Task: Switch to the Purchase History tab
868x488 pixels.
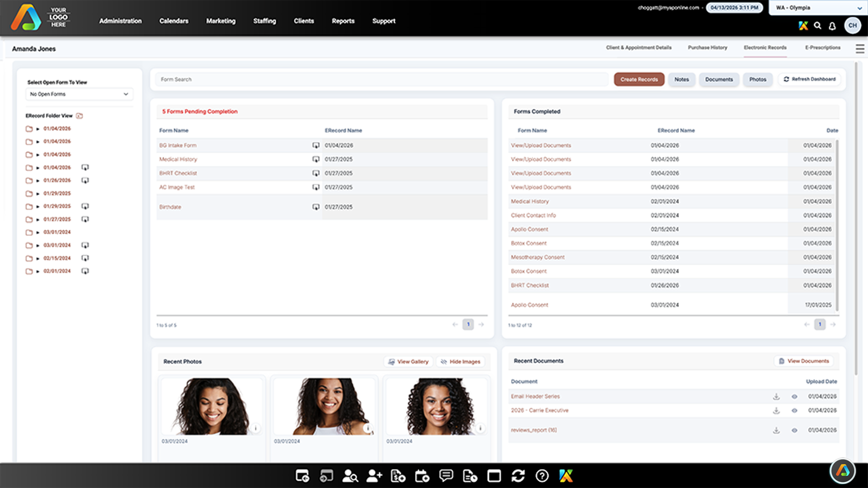Action: [x=708, y=47]
